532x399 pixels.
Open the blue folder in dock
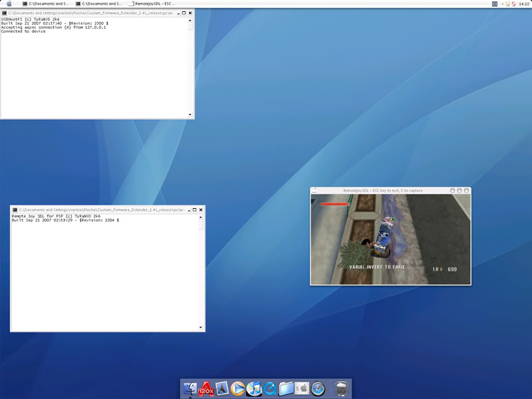(286, 388)
